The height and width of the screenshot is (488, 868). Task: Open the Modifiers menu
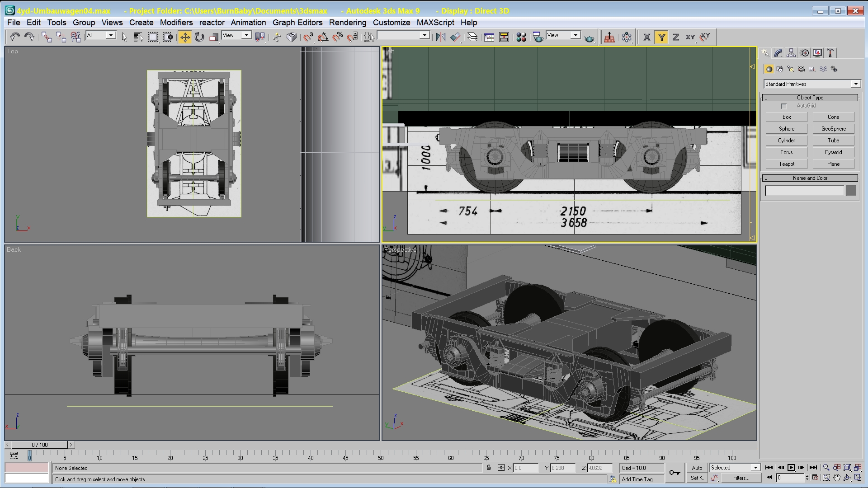[176, 23]
